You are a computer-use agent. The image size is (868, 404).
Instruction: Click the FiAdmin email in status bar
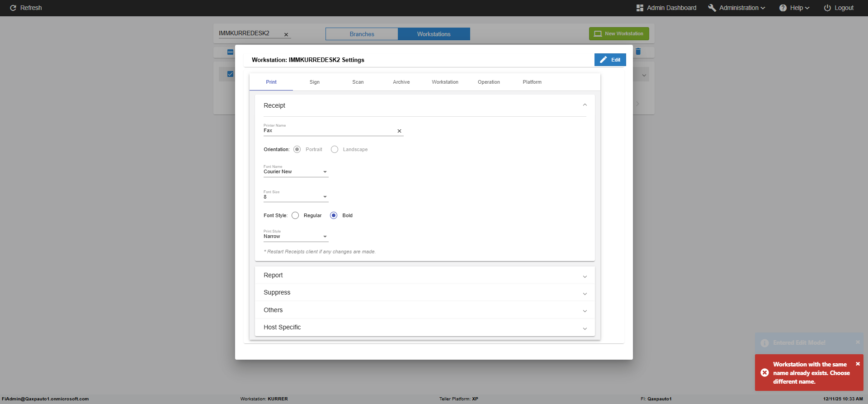pyautogui.click(x=45, y=399)
